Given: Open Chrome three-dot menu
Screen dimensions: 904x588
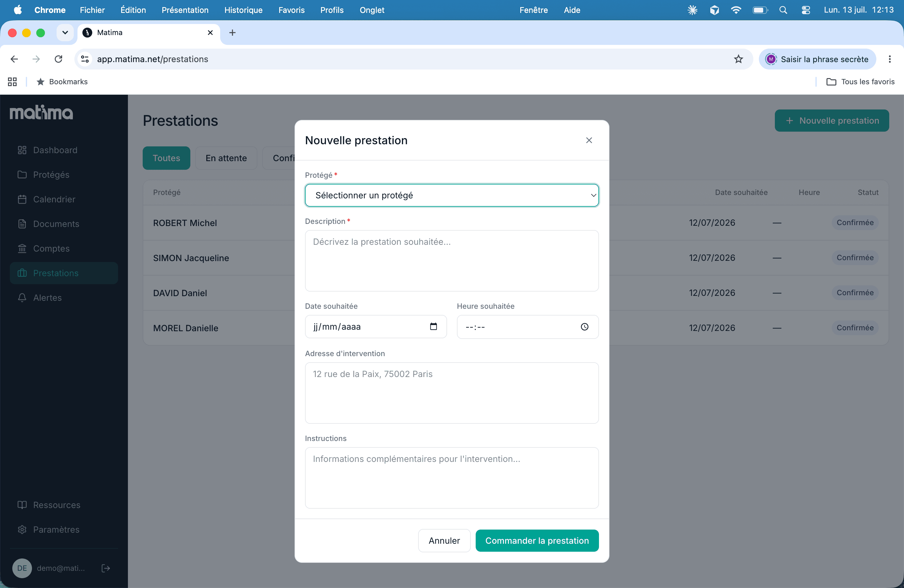Looking at the screenshot, I should pyautogui.click(x=890, y=59).
